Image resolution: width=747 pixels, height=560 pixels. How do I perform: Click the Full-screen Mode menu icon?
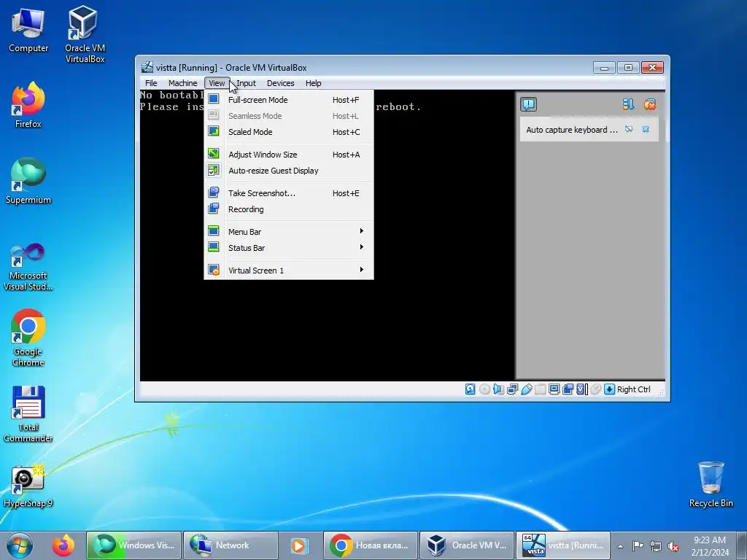[214, 99]
